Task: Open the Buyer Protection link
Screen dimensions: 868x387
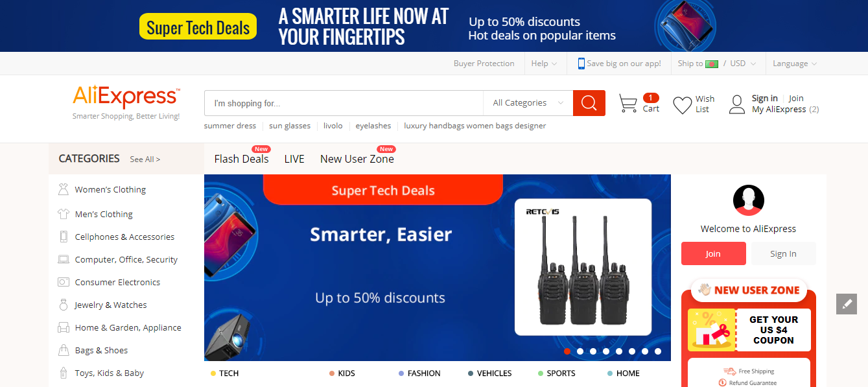Action: pos(484,64)
